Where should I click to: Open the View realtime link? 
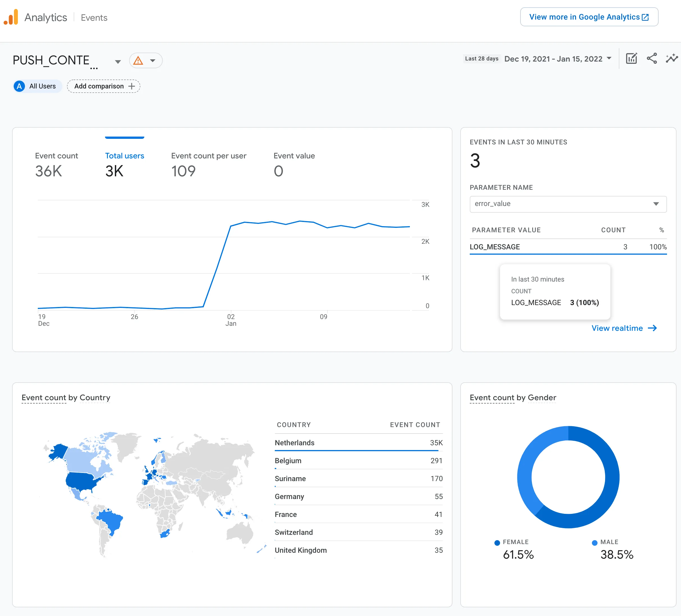click(617, 328)
